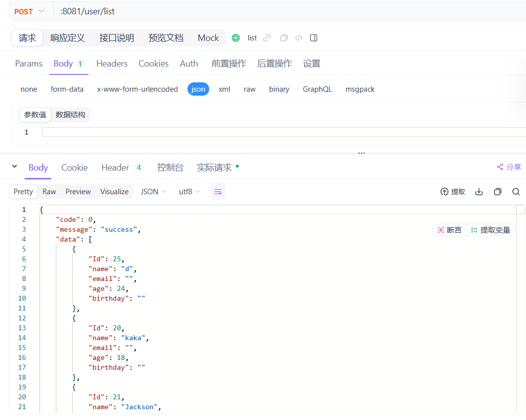Copy the list link icon
The image size is (526, 420).
pos(266,38)
